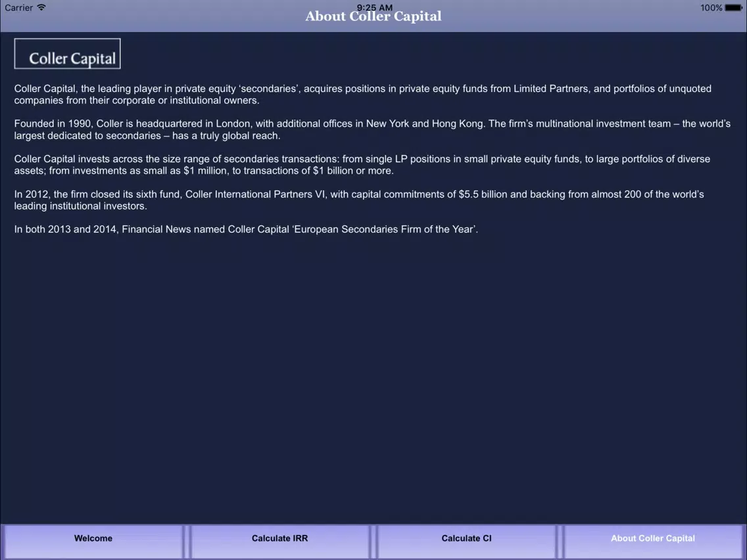Click the 'Carrier' status bar label
Viewport: 747px width, 560px height.
pyautogui.click(x=18, y=8)
